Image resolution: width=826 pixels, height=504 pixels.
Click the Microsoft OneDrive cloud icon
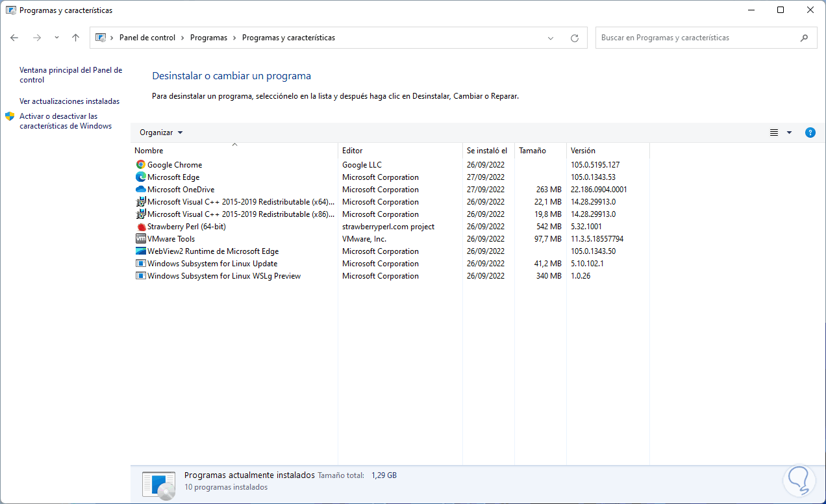(141, 190)
